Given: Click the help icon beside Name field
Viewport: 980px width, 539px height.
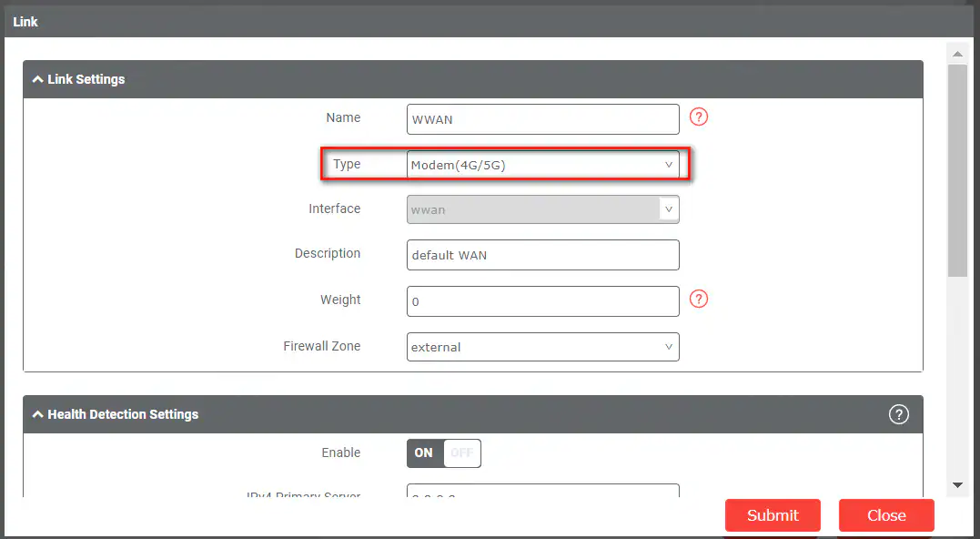Looking at the screenshot, I should (698, 117).
